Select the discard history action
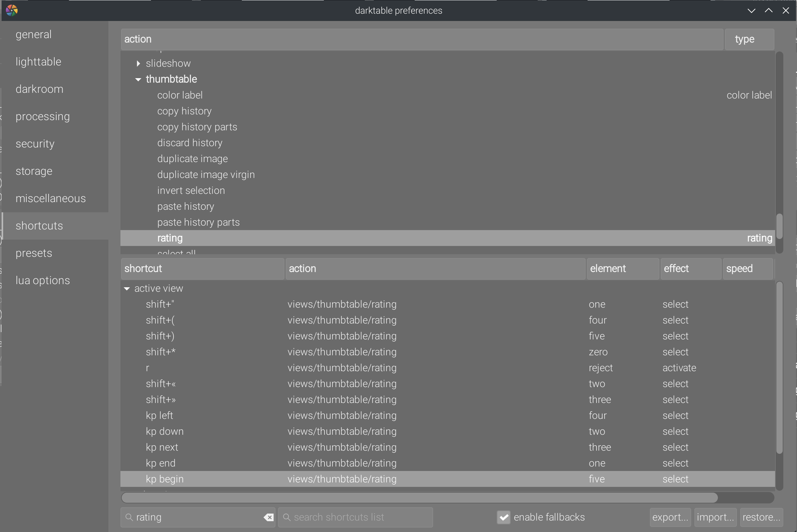 pos(447,143)
